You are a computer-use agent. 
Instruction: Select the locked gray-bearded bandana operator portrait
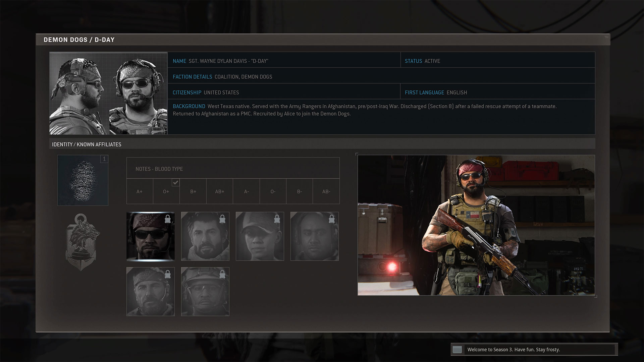click(x=151, y=292)
